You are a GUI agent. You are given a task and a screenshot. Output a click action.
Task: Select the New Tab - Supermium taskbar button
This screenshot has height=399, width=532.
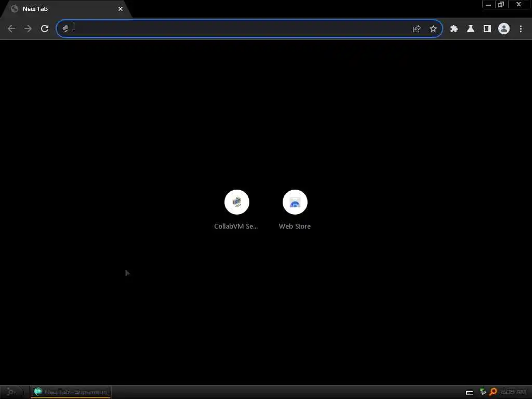(71, 392)
